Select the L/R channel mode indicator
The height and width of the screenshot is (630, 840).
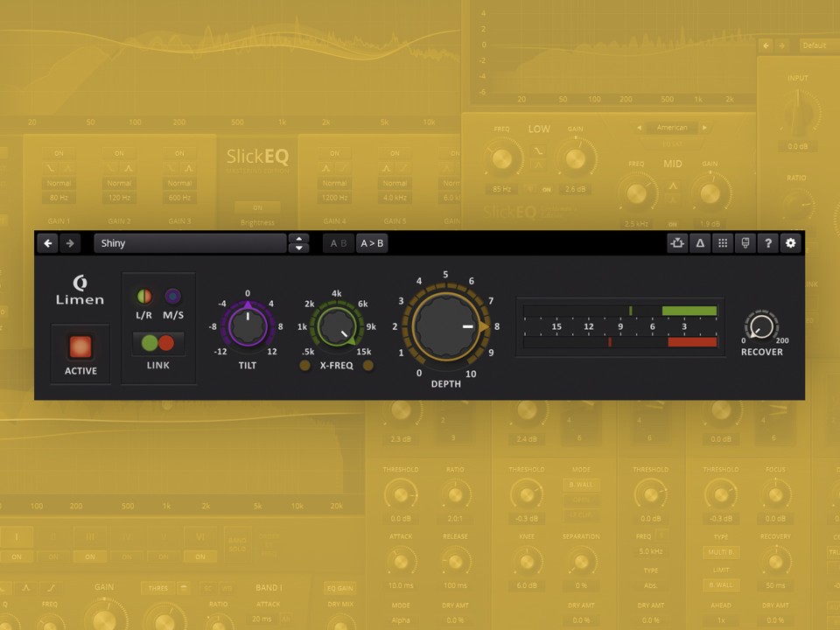(x=144, y=296)
